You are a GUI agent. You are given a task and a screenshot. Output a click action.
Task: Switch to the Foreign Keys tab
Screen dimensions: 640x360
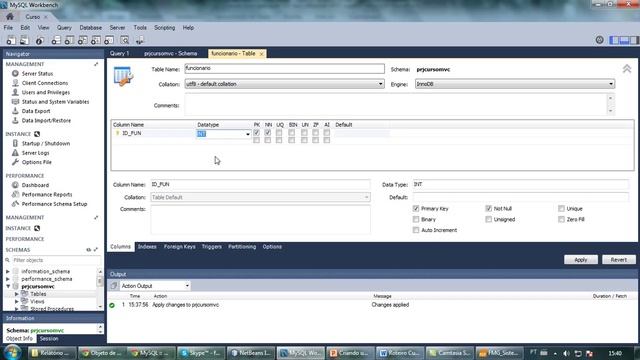[x=179, y=247]
